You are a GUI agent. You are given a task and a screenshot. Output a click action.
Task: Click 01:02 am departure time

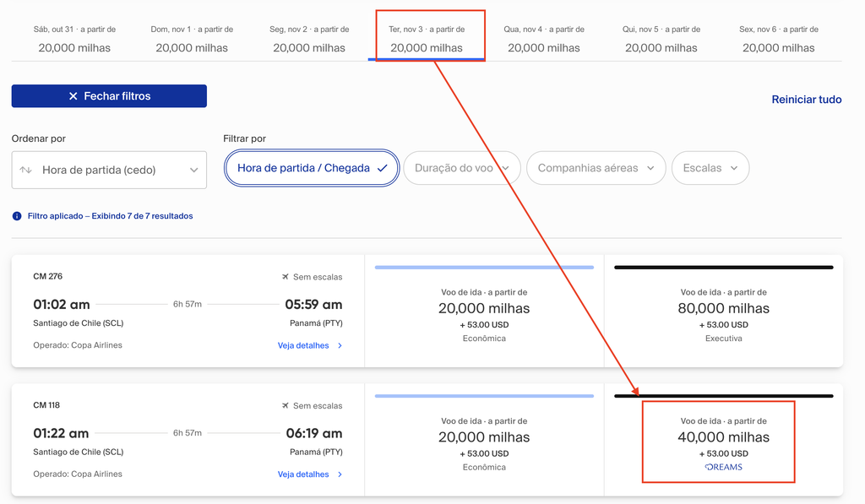coord(61,305)
